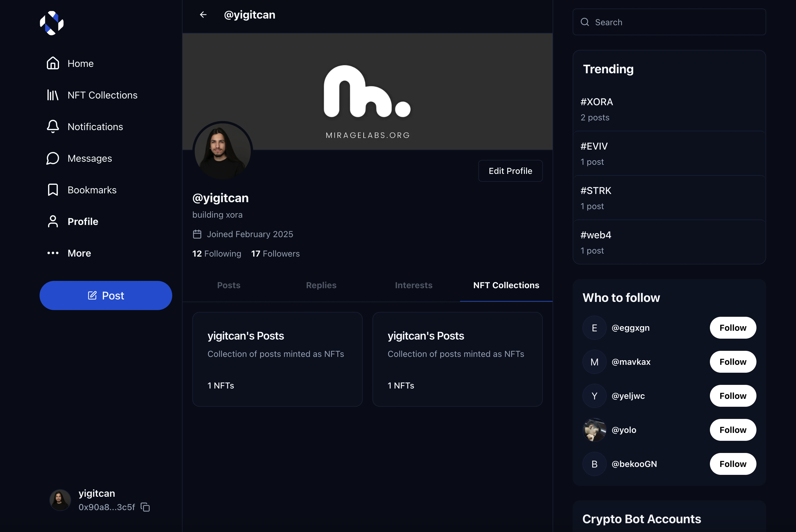796x532 pixels.
Task: Open trending hashtag #STRK
Action: click(596, 191)
